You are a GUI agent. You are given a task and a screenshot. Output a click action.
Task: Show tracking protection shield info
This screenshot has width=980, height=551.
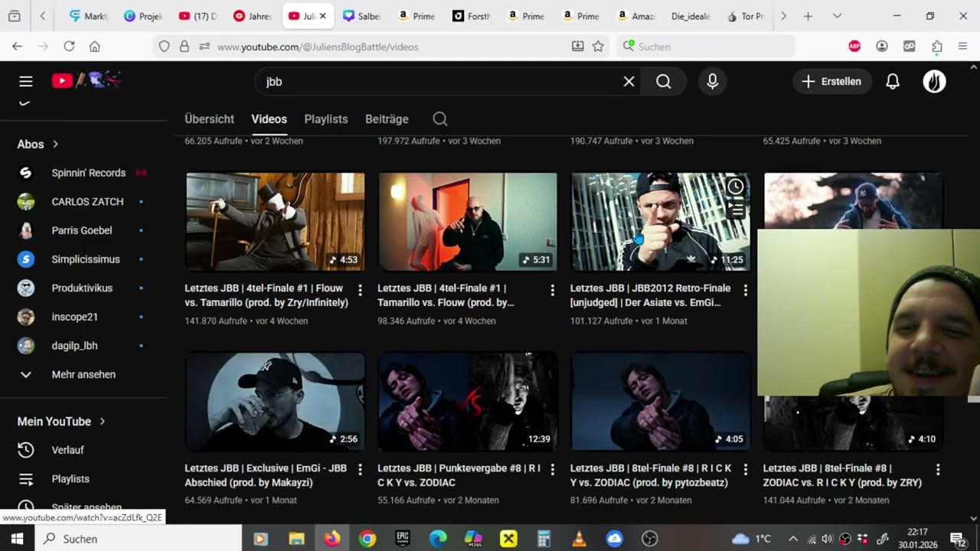164,47
